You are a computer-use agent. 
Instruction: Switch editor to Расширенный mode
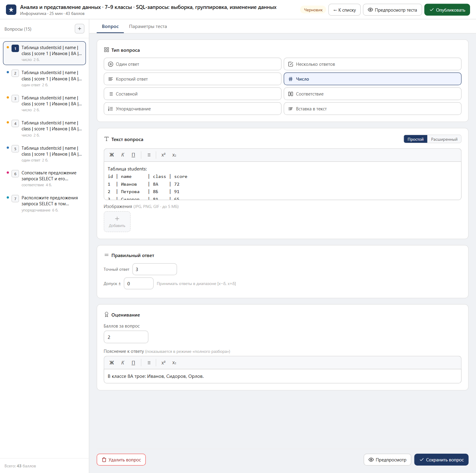(x=444, y=139)
